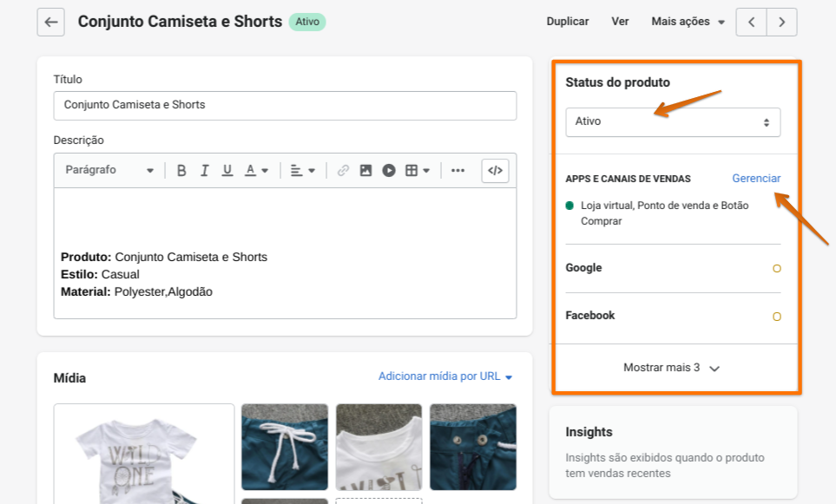Viewport: 836px width, 504px height.
Task: Insert an image into the description
Action: point(366,171)
